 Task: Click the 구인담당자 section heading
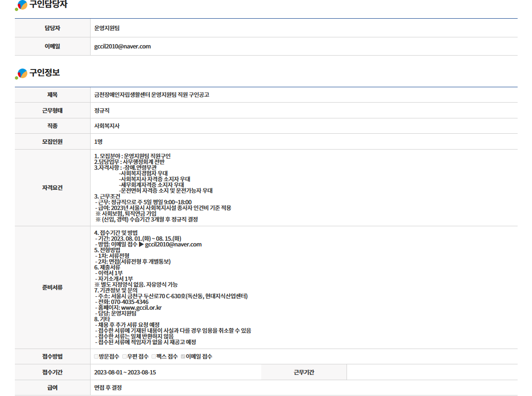coord(48,5)
